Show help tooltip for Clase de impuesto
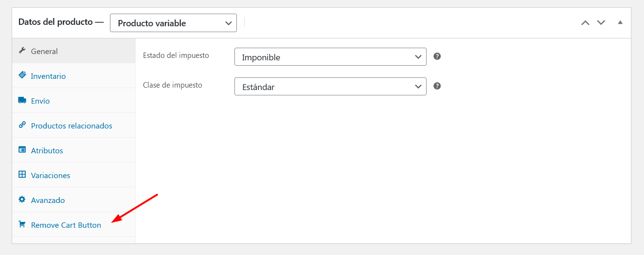 coord(437,86)
